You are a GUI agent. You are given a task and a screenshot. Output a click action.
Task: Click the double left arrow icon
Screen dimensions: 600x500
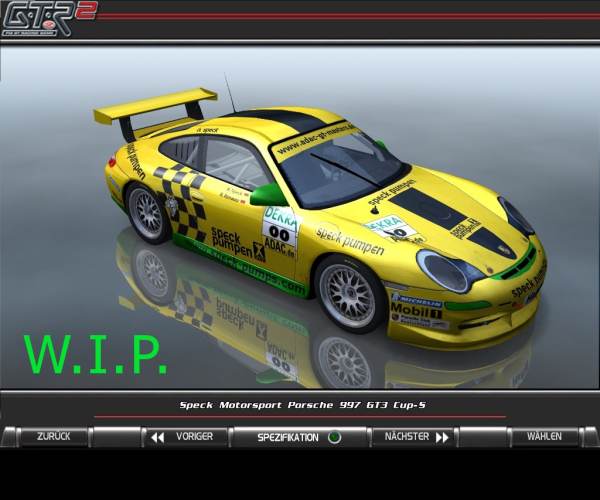(157, 437)
